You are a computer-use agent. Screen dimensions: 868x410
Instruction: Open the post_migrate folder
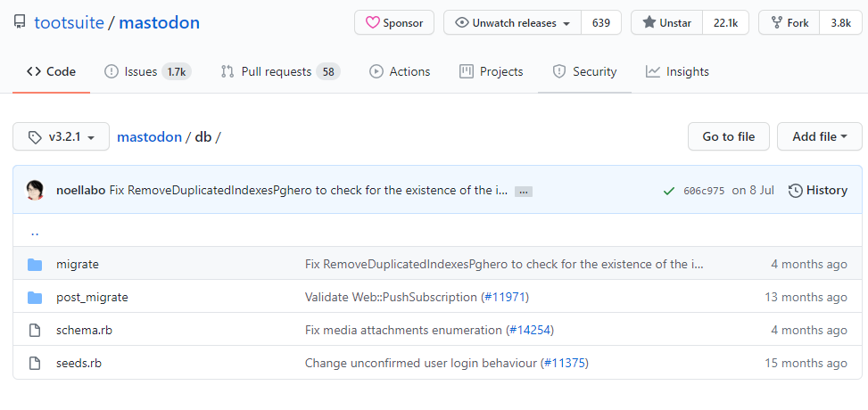coord(92,298)
